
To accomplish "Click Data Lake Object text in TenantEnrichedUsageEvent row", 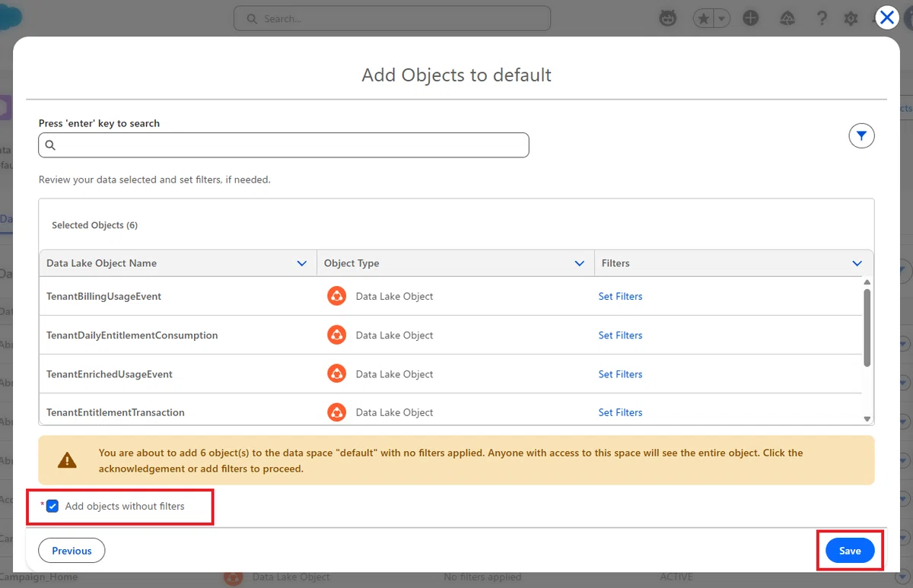I will (394, 373).
